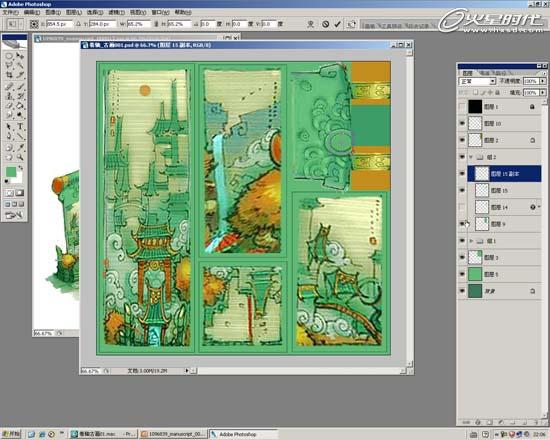Open the Layers panel options menu
Image resolution: width=550 pixels, height=440 pixels.
tap(544, 73)
